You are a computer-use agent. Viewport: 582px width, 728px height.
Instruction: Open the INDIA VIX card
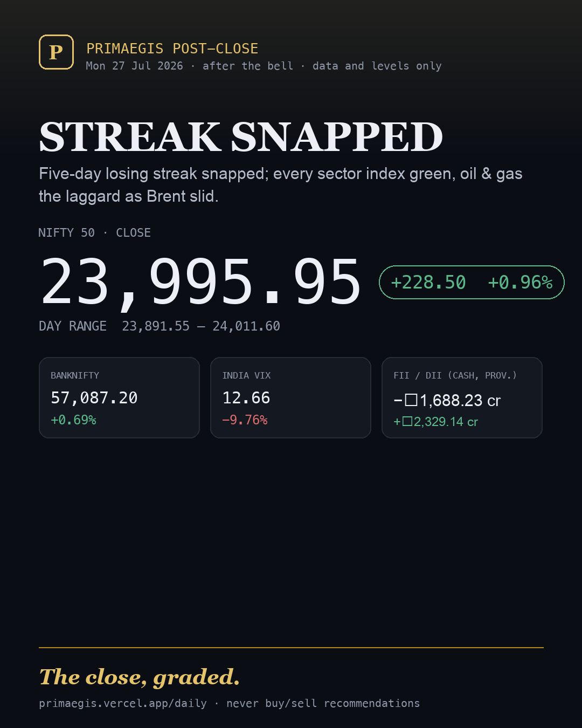[290, 397]
